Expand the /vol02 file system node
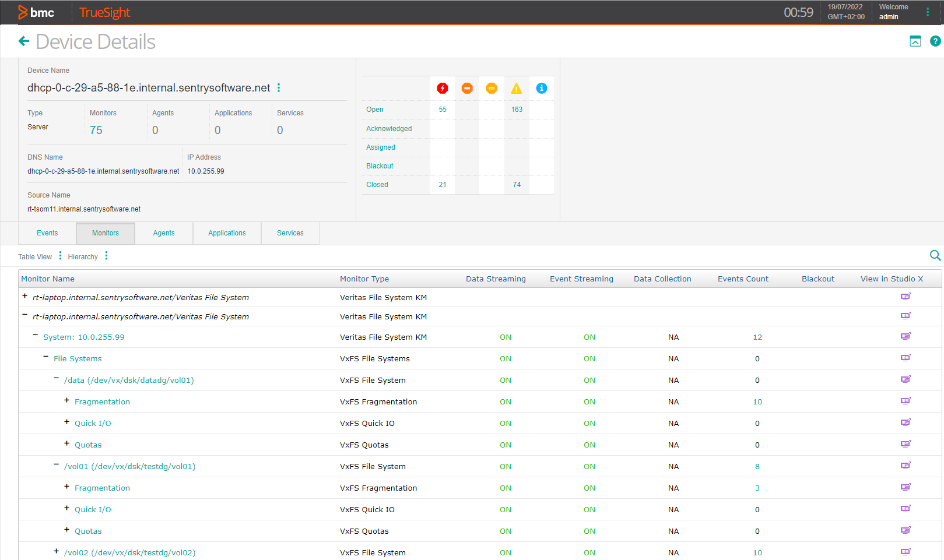This screenshot has height=560, width=944. pyautogui.click(x=57, y=551)
